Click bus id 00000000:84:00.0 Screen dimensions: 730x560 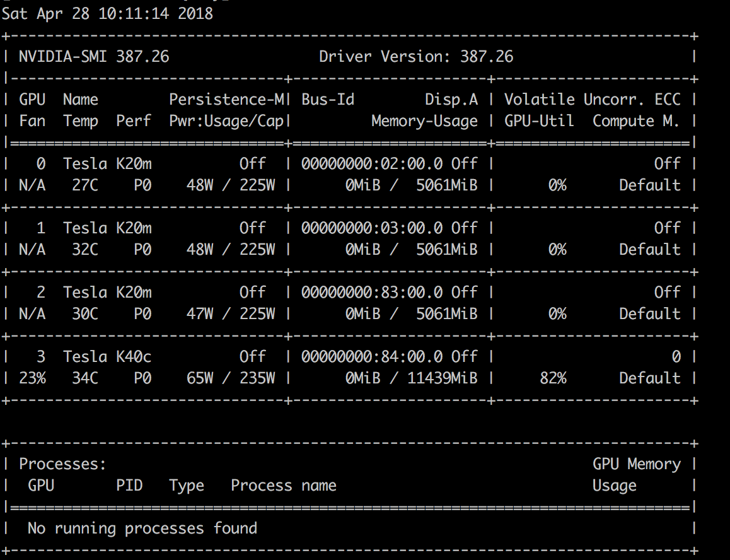click(372, 356)
